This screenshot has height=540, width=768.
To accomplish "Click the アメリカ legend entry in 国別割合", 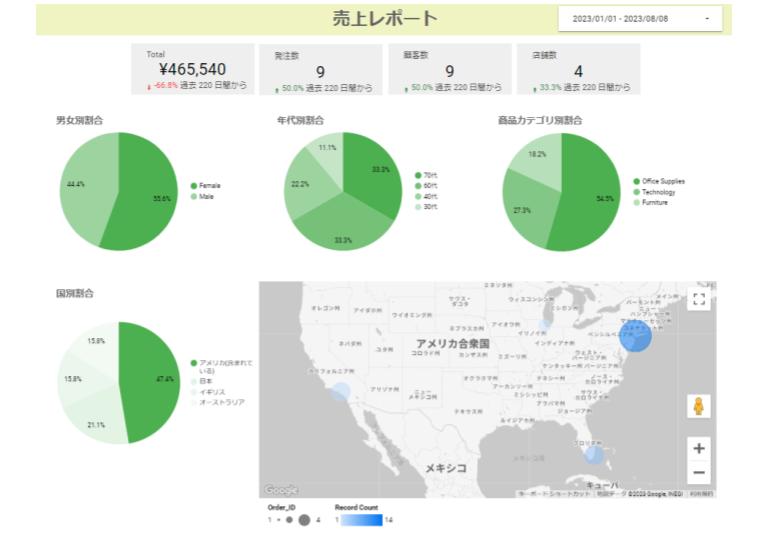I will (x=221, y=367).
